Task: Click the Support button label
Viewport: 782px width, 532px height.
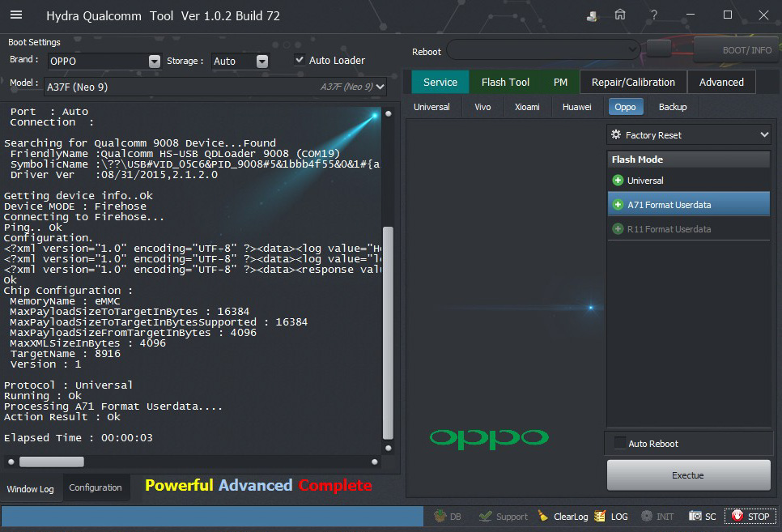Action: click(x=512, y=517)
